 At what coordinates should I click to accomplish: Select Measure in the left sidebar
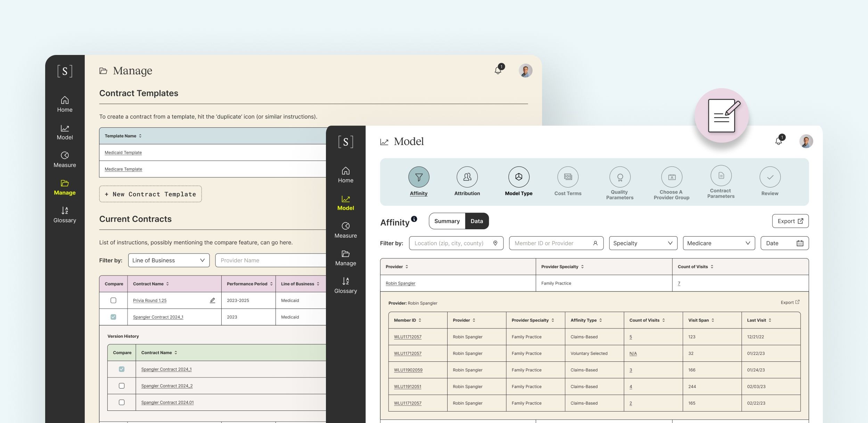point(346,230)
